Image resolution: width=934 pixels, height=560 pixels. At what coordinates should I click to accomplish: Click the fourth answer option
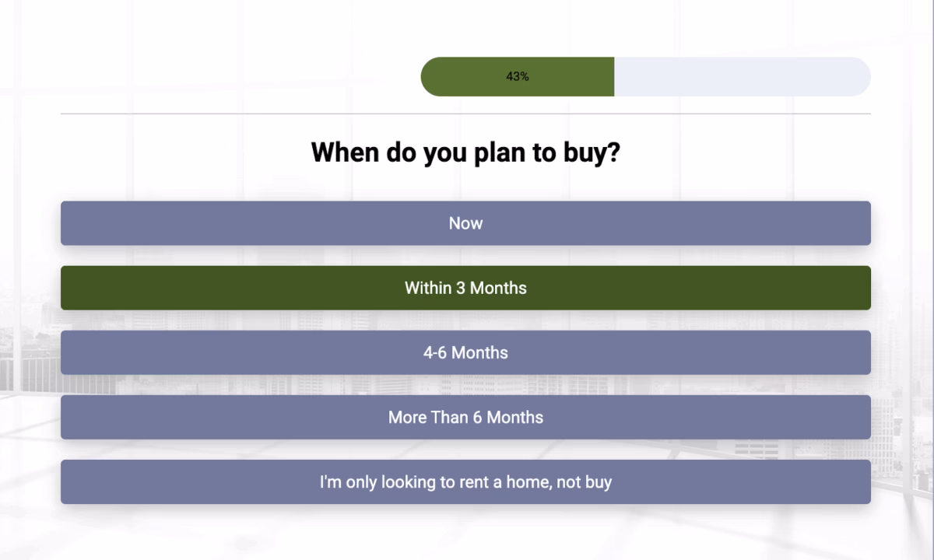coord(465,417)
